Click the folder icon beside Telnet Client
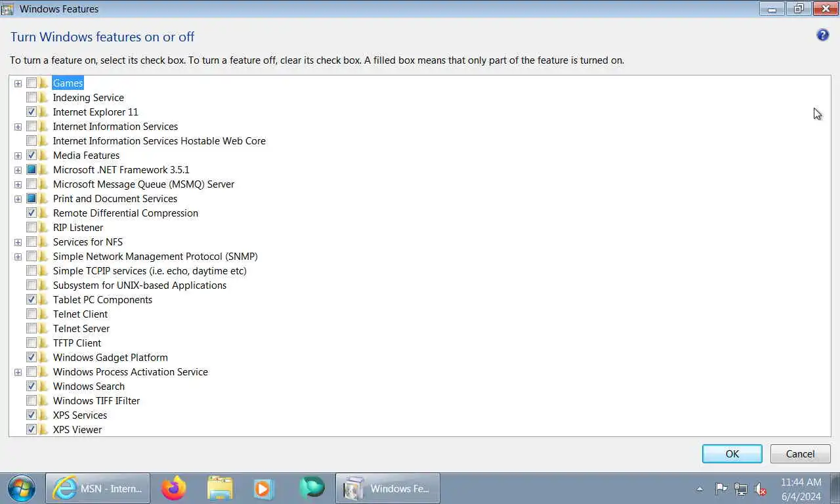The height and width of the screenshot is (504, 840). 44,314
